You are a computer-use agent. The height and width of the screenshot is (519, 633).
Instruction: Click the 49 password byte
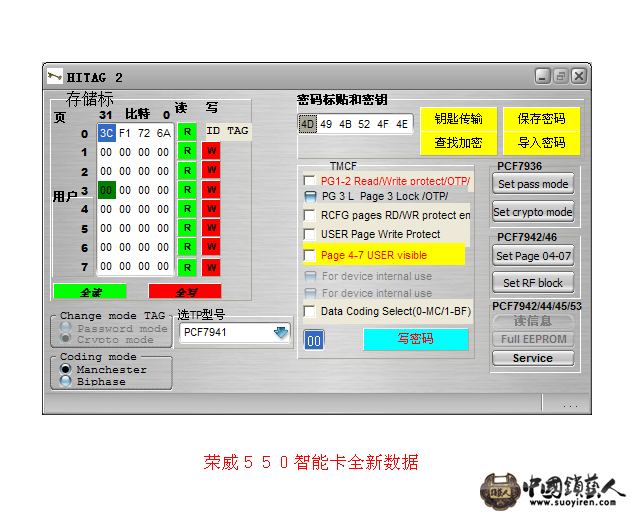pyautogui.click(x=326, y=124)
